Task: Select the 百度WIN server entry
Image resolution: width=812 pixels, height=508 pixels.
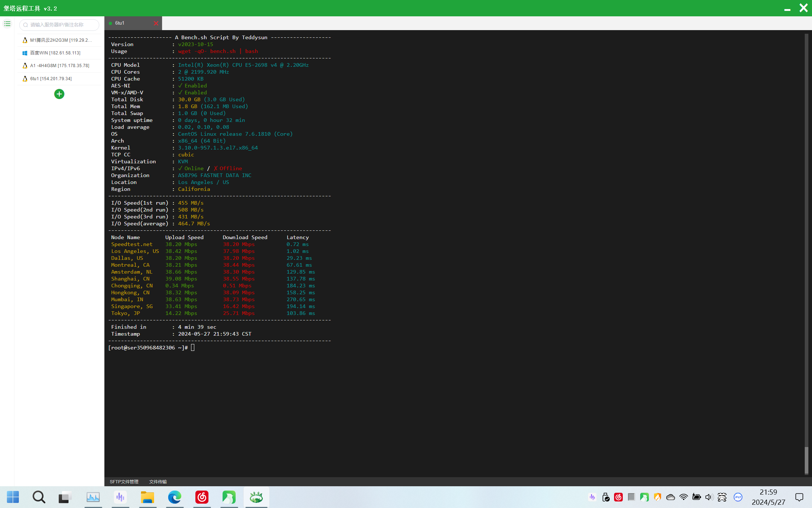Action: [x=55, y=53]
